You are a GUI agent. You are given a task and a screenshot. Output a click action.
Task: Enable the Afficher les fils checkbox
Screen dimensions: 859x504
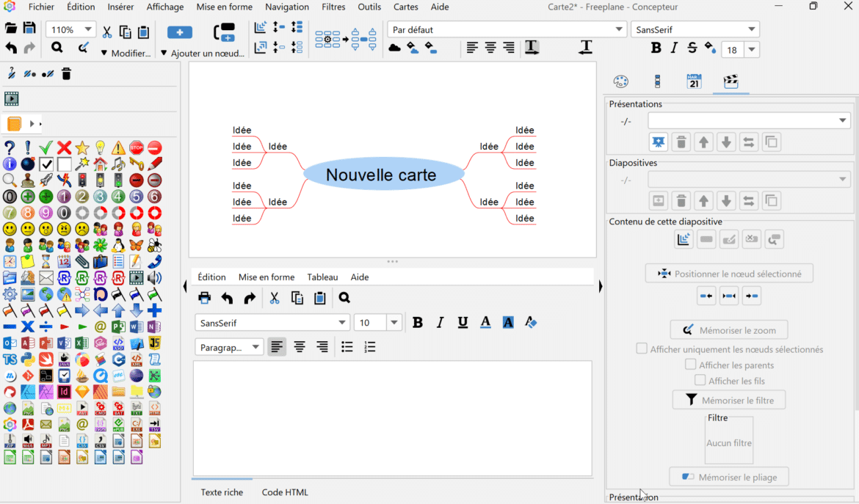click(700, 380)
